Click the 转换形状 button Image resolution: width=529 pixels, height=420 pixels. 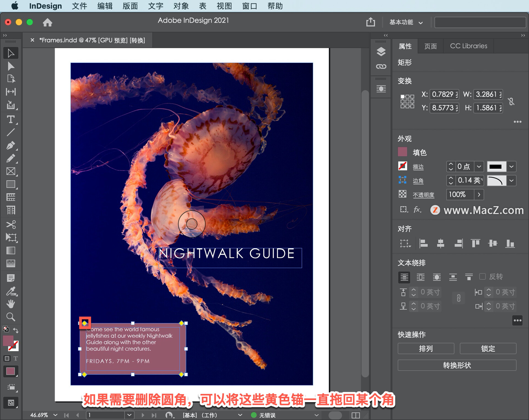[457, 365]
